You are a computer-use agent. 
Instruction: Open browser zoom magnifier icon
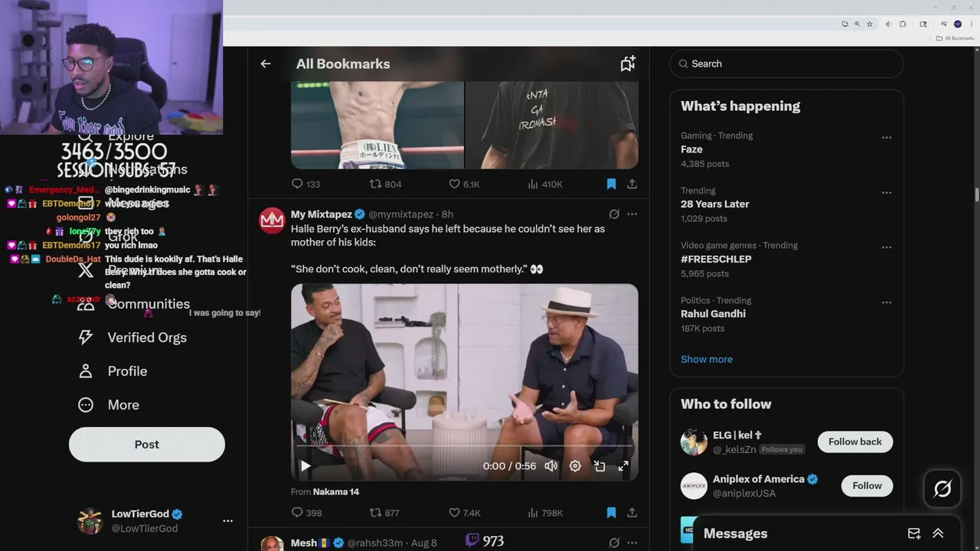click(857, 24)
